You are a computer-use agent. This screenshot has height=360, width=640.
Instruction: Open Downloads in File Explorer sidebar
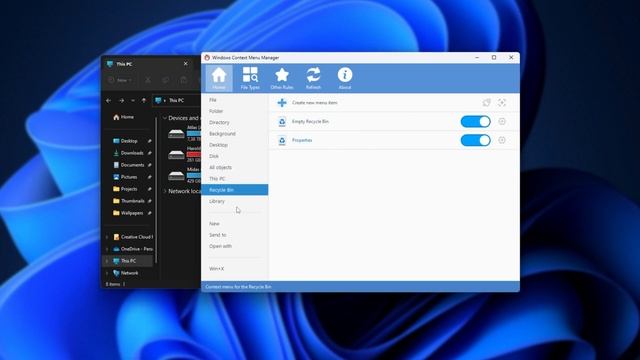(x=128, y=153)
